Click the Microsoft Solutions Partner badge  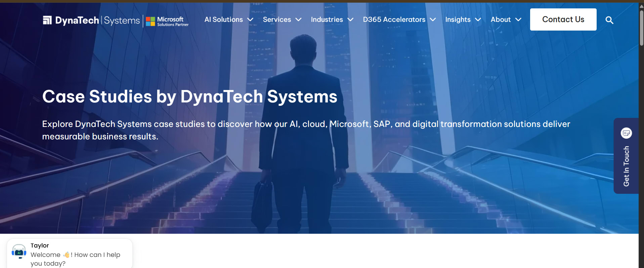point(167,21)
